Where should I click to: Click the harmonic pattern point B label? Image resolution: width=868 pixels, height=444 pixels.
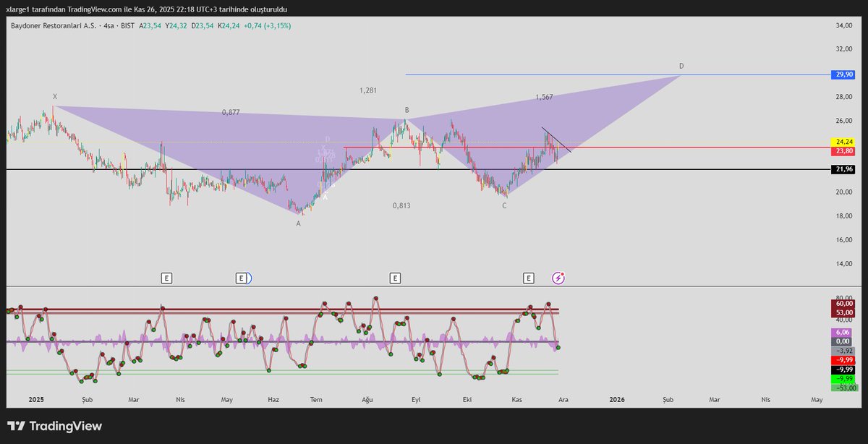(407, 110)
